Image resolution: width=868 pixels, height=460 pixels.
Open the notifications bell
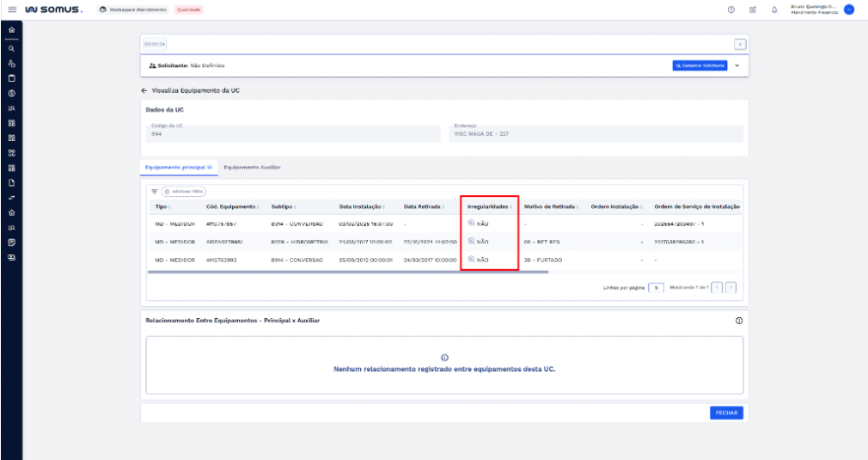(774, 9)
